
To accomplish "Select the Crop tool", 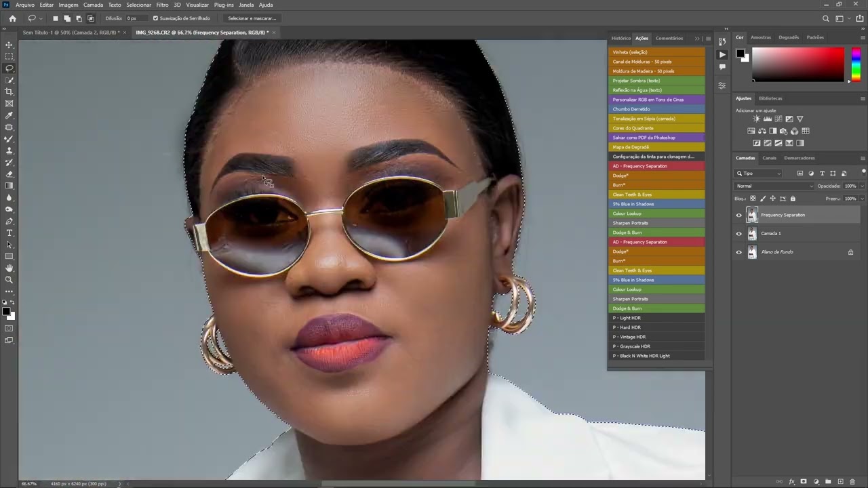I will [x=9, y=91].
